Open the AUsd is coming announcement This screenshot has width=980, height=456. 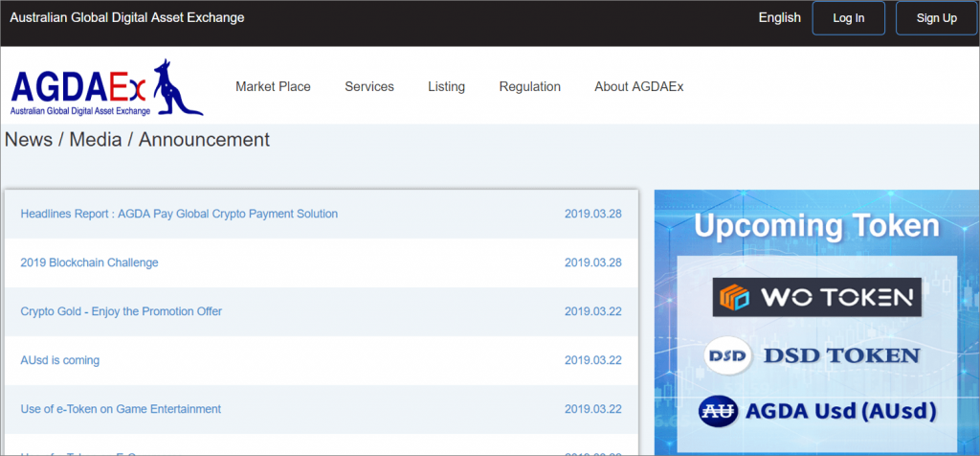pos(60,360)
